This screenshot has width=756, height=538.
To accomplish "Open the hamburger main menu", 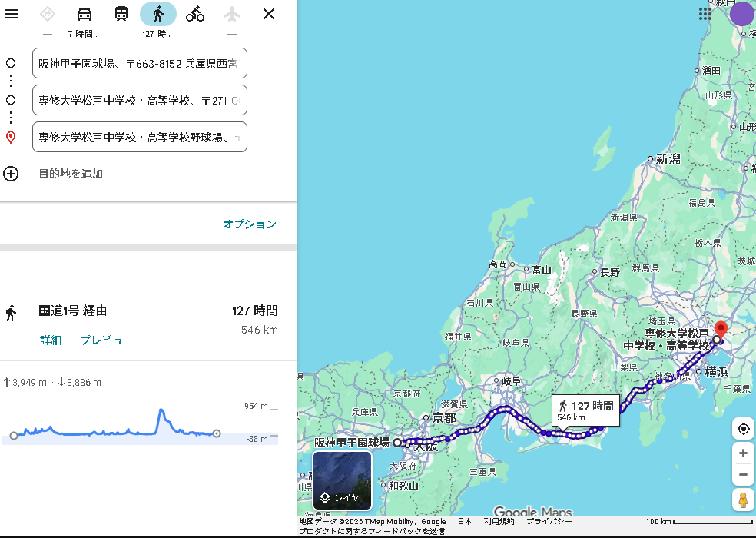I will coord(12,14).
